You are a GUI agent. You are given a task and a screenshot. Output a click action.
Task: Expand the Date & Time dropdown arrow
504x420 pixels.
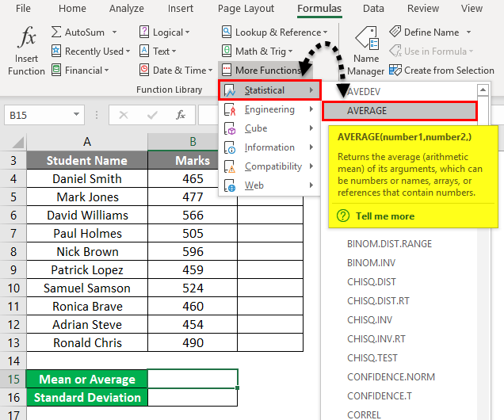(x=210, y=70)
